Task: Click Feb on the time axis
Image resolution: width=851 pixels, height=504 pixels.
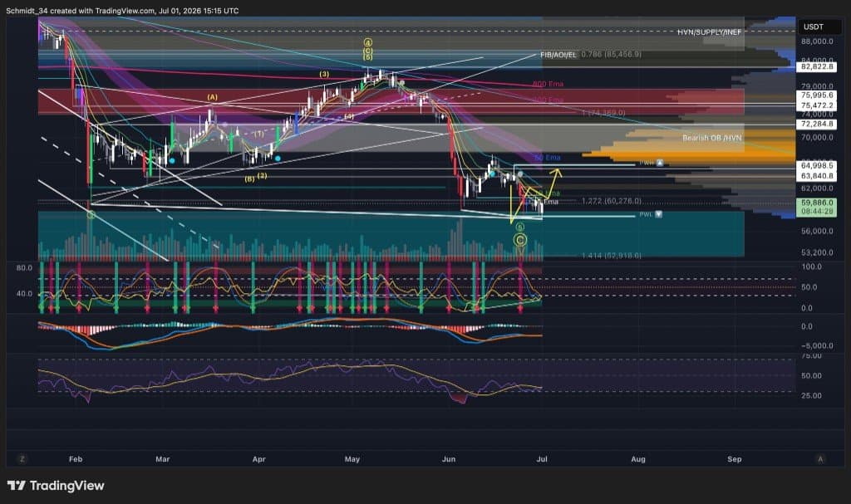Action: (76, 459)
